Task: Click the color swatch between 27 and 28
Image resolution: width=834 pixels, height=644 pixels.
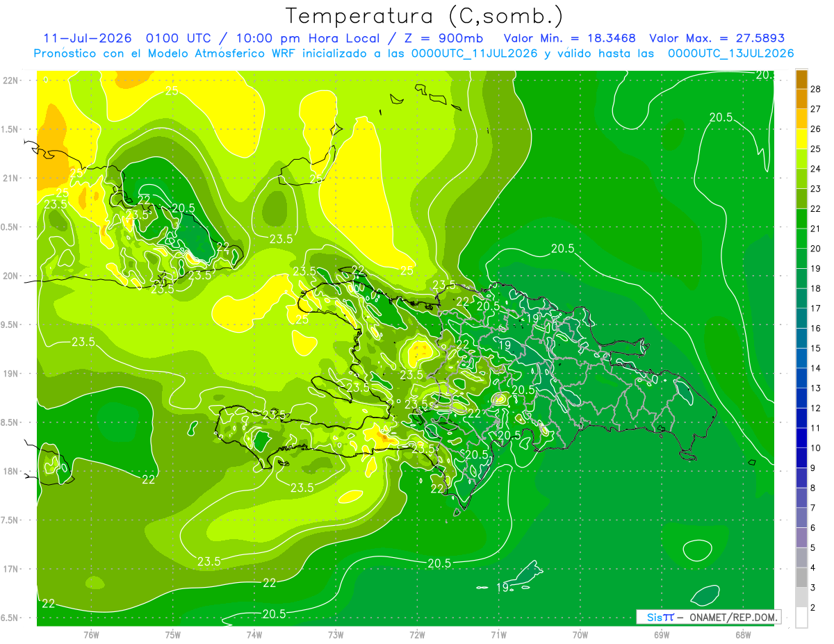Action: coord(801,99)
